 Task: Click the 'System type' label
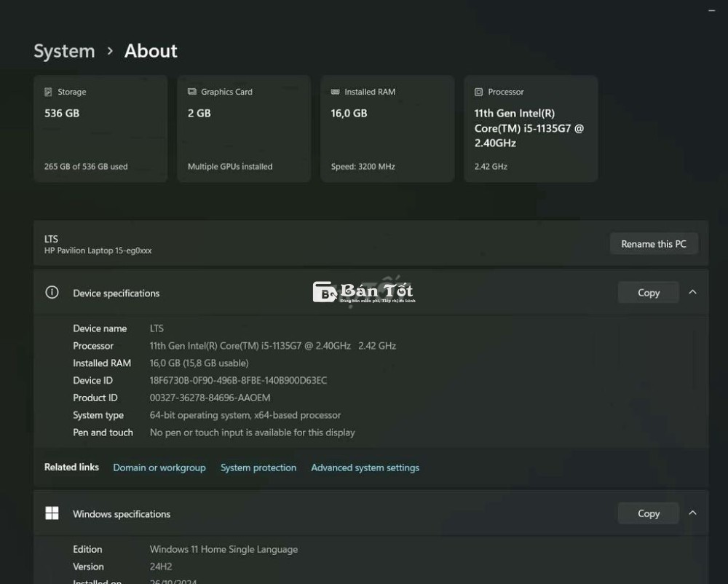[x=98, y=415]
